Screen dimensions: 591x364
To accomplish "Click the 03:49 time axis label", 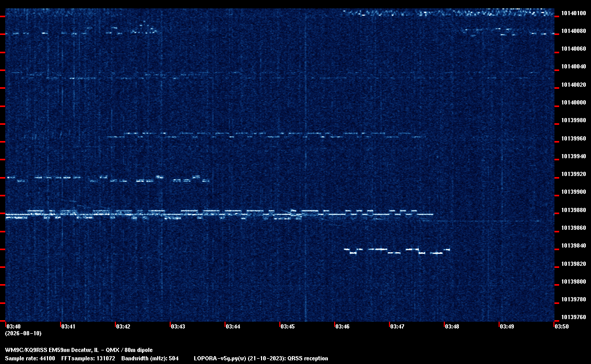I will pos(507,326).
